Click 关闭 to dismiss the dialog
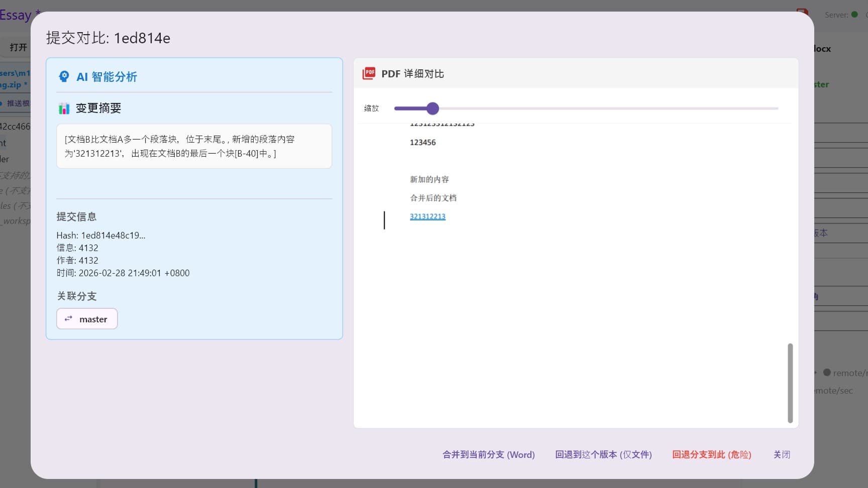This screenshot has height=488, width=868. [782, 455]
